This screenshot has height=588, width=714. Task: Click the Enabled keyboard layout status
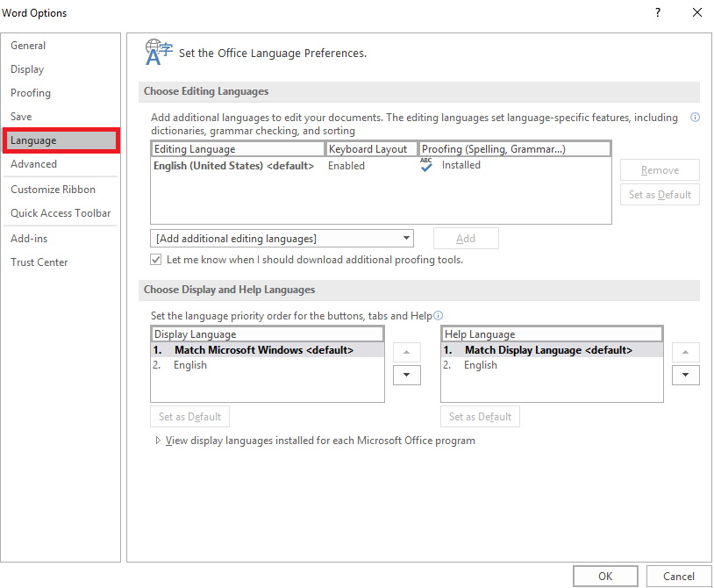[346, 166]
